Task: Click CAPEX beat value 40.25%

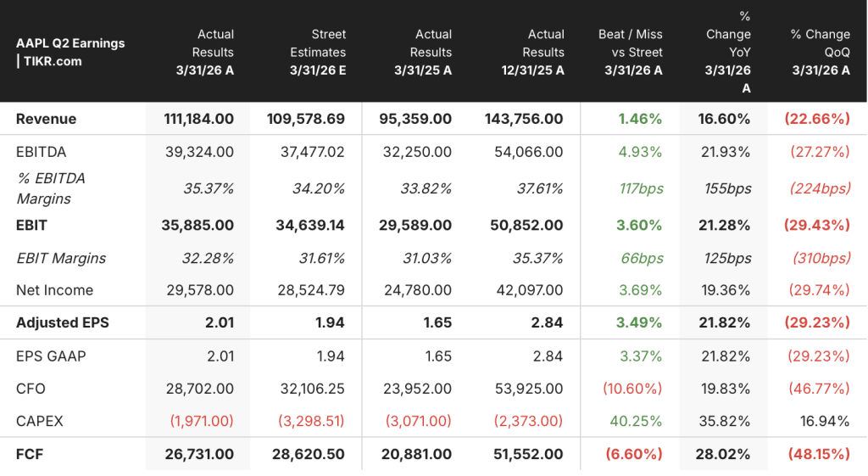Action: coord(636,422)
